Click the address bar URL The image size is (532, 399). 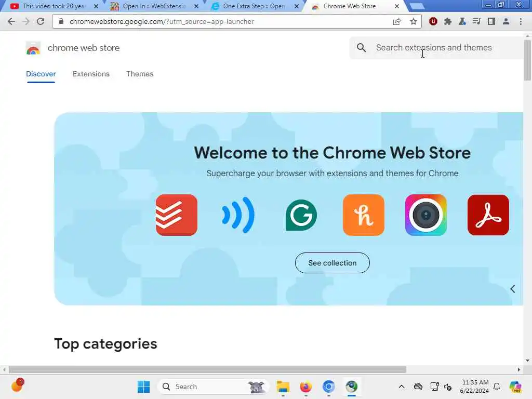tap(162, 21)
